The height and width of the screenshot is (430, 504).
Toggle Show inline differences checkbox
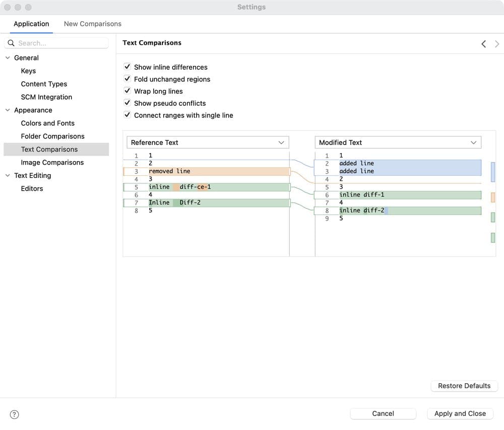coord(128,67)
